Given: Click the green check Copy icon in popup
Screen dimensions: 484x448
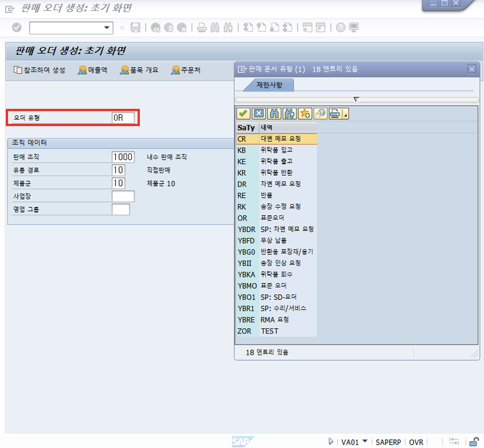Looking at the screenshot, I should pos(243,113).
